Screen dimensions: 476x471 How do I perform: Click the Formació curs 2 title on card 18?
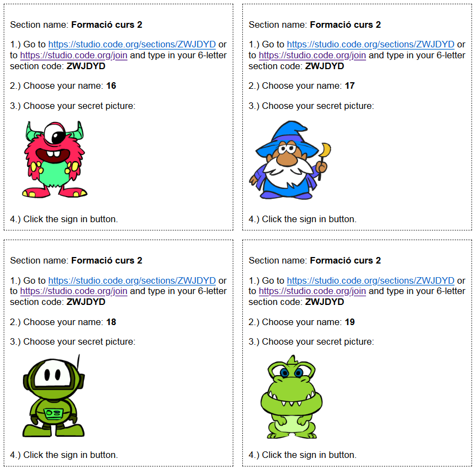point(107,260)
